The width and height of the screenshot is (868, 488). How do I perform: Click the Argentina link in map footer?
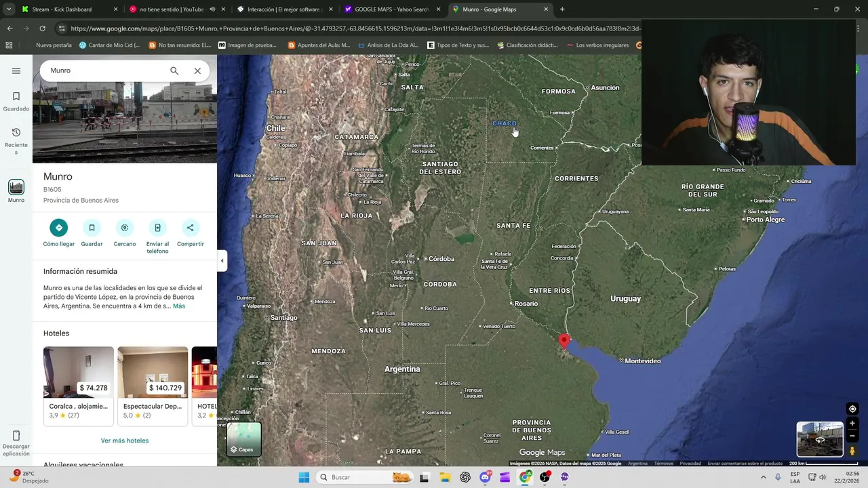coord(637,464)
